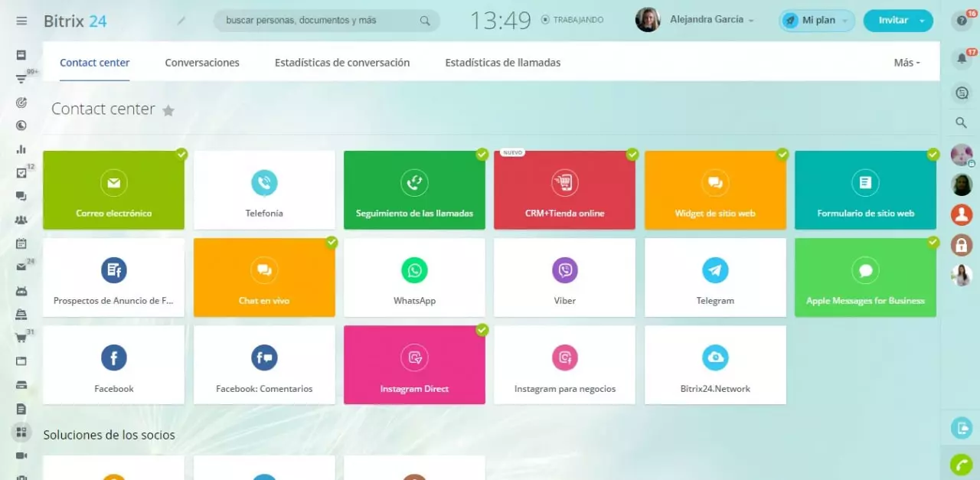Click the 13:49 clock display
The height and width of the screenshot is (480, 980).
click(x=500, y=21)
